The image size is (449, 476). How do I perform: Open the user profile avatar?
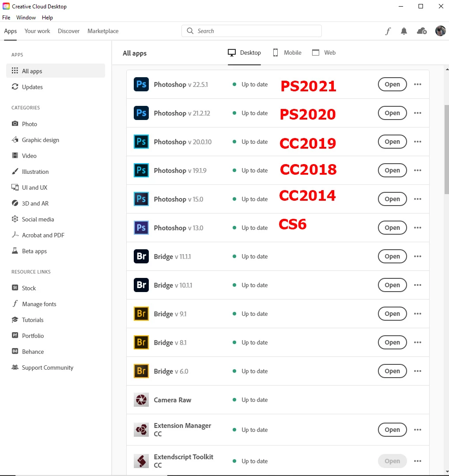[x=441, y=31]
